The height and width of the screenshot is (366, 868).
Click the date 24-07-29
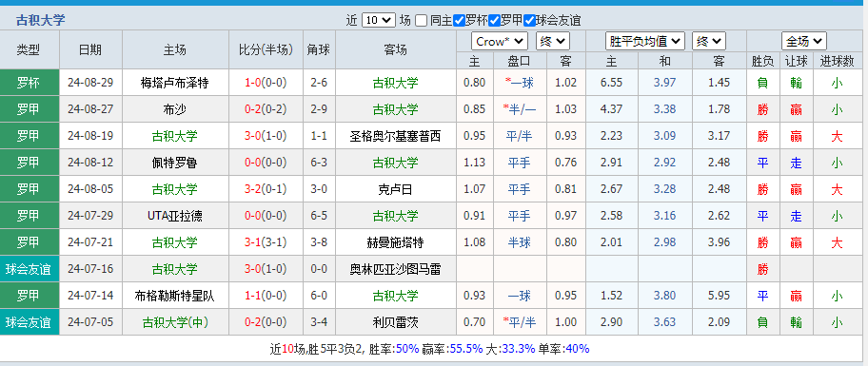90,216
